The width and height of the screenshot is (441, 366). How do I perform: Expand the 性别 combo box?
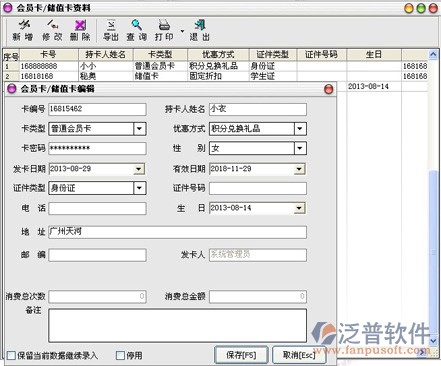(x=300, y=148)
